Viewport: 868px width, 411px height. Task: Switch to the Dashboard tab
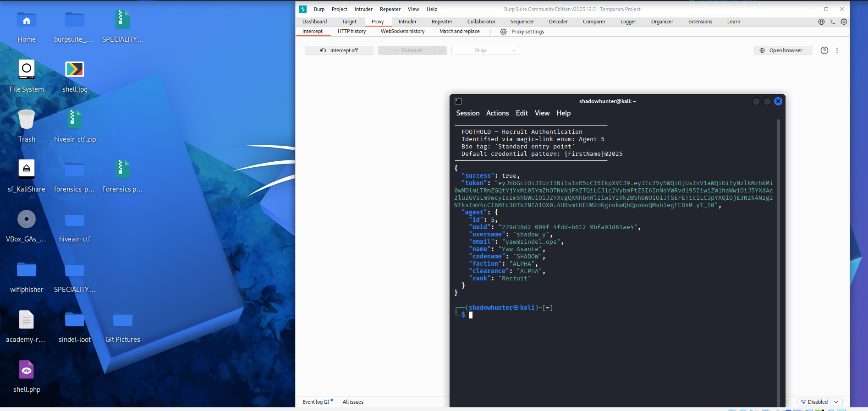coord(315,22)
